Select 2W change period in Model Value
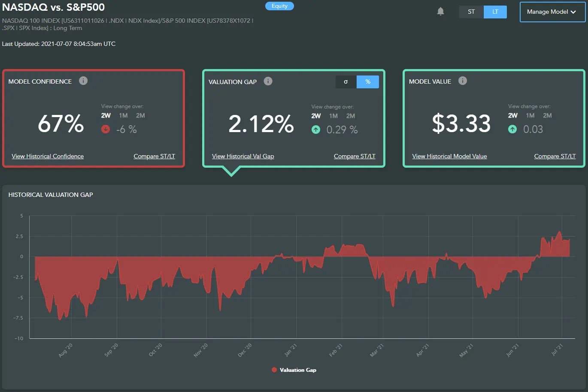This screenshot has width=588, height=392. click(x=513, y=115)
